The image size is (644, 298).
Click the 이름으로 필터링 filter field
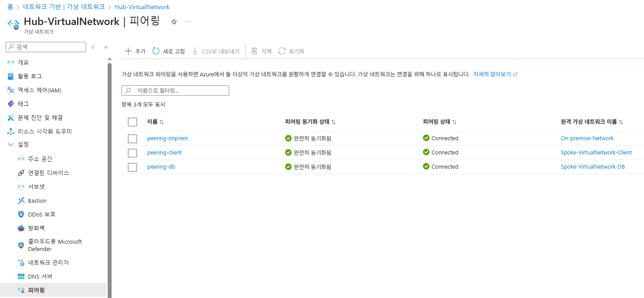click(x=175, y=91)
